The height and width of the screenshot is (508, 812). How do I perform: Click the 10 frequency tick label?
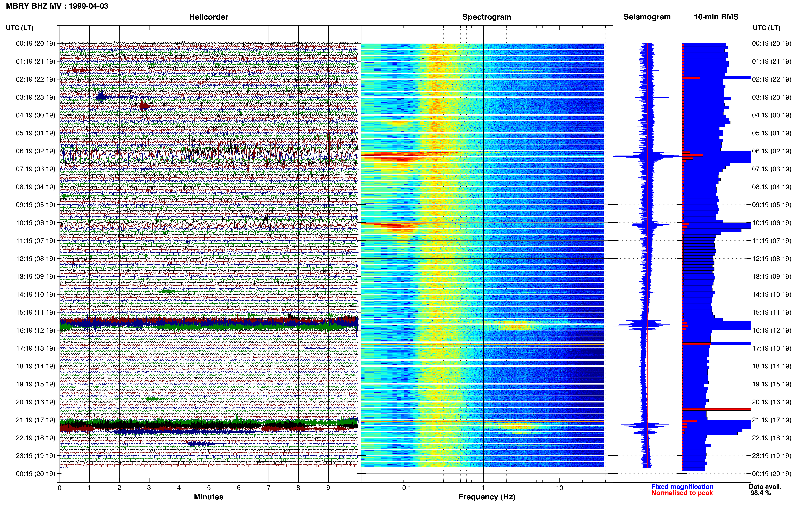coord(559,488)
